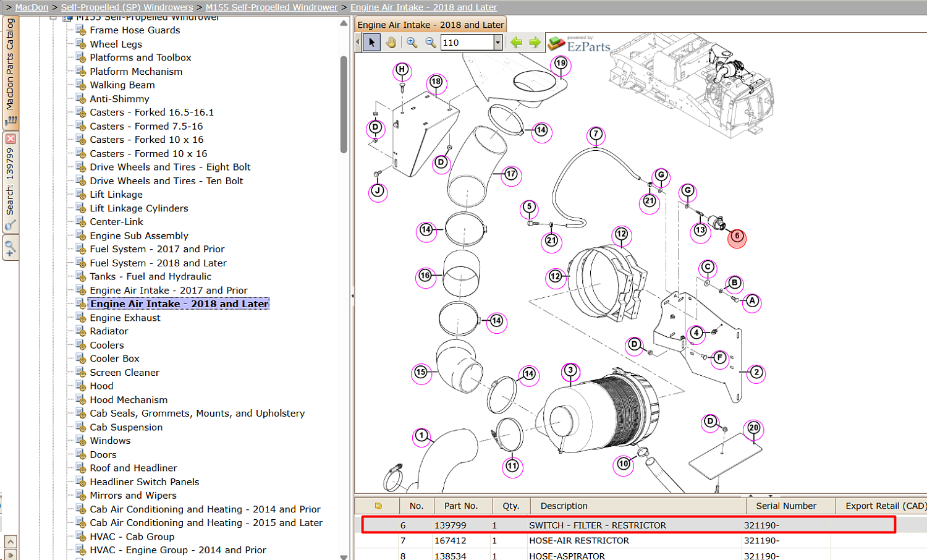927x560 pixels.
Task: Open Casters - Forked 16.5-16.1 tree item
Action: tap(152, 112)
